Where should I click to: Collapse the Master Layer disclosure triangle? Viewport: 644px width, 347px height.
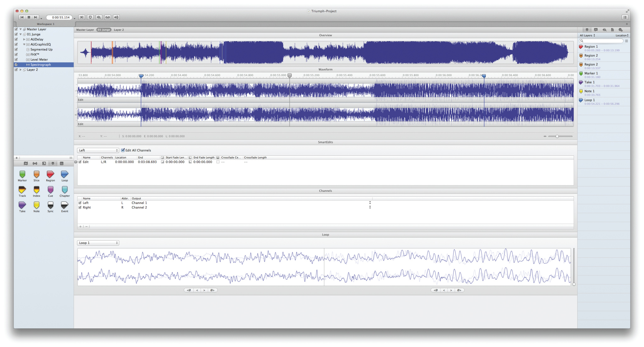(20, 29)
